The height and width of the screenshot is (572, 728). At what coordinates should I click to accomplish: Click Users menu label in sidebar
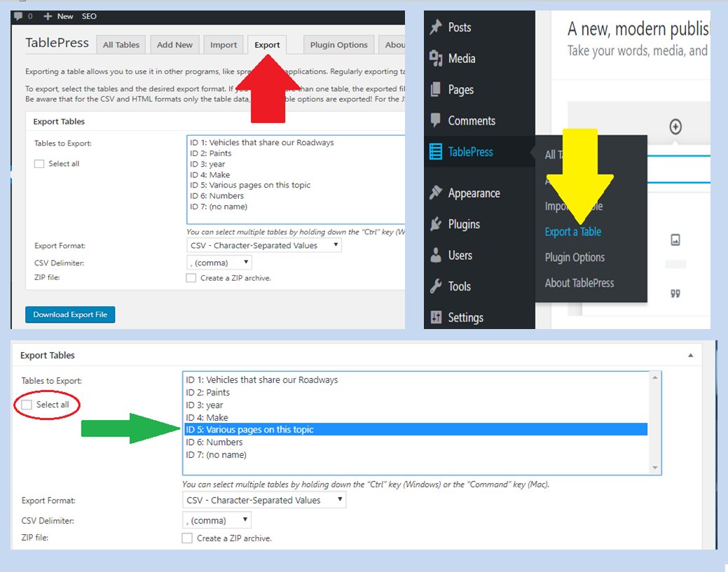click(x=460, y=256)
